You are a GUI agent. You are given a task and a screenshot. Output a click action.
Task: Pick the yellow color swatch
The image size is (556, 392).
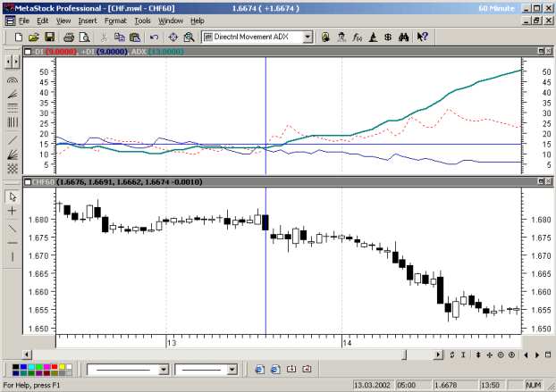coord(62,367)
